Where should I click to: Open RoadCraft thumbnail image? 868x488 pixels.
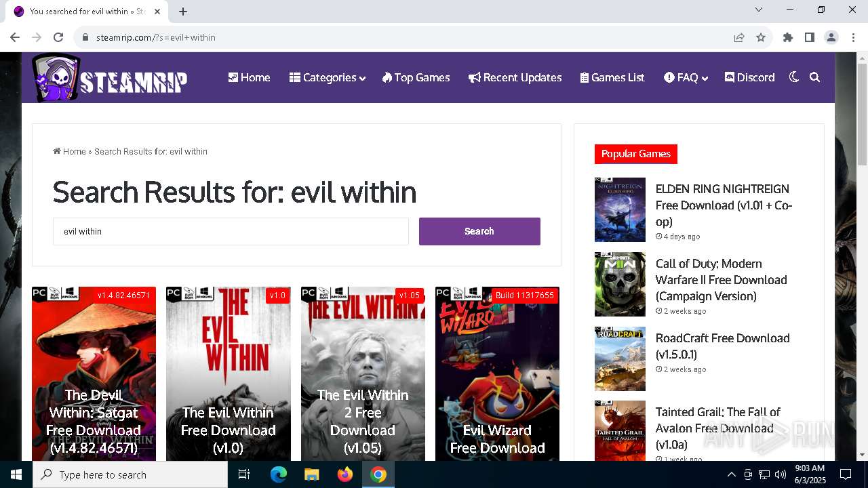pyautogui.click(x=620, y=359)
